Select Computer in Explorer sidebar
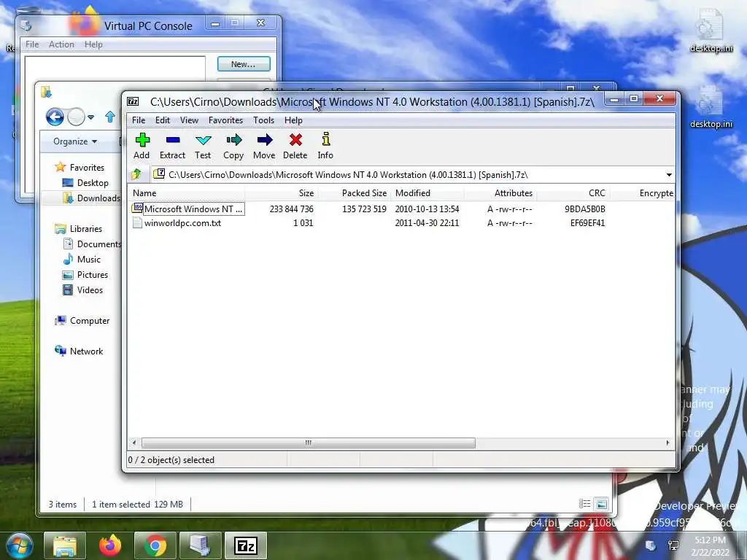747x560 pixels. click(82, 321)
